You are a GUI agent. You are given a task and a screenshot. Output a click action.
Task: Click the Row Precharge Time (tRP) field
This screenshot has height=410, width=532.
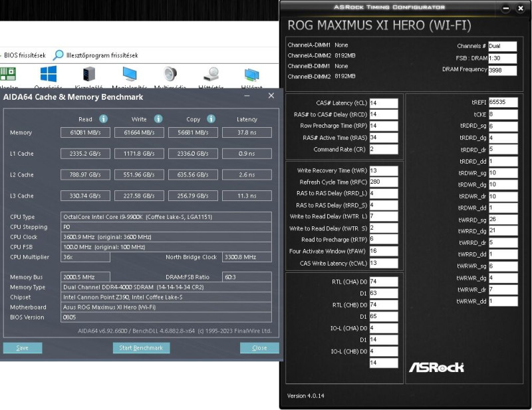[384, 126]
